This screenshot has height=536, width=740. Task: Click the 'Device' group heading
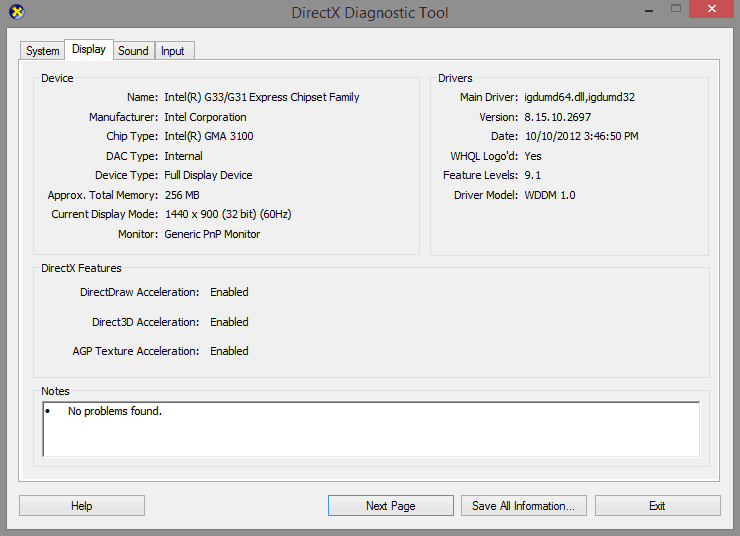[x=57, y=78]
